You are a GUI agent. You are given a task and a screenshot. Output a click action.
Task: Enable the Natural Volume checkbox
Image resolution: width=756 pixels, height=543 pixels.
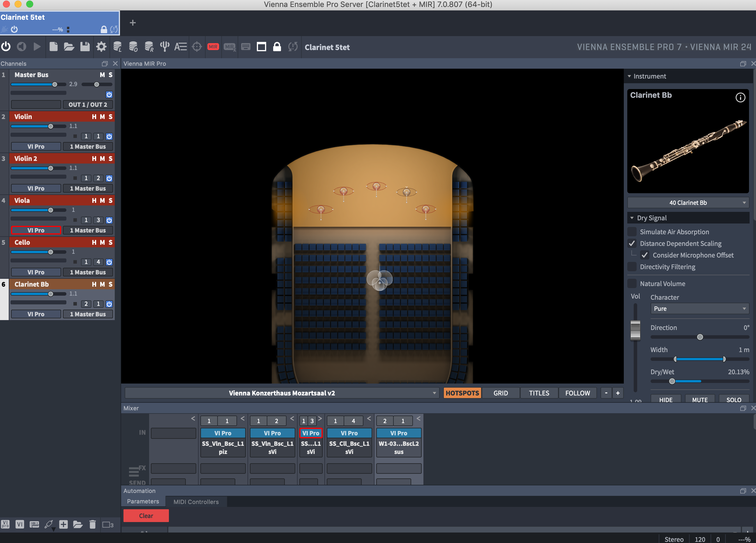coord(632,283)
